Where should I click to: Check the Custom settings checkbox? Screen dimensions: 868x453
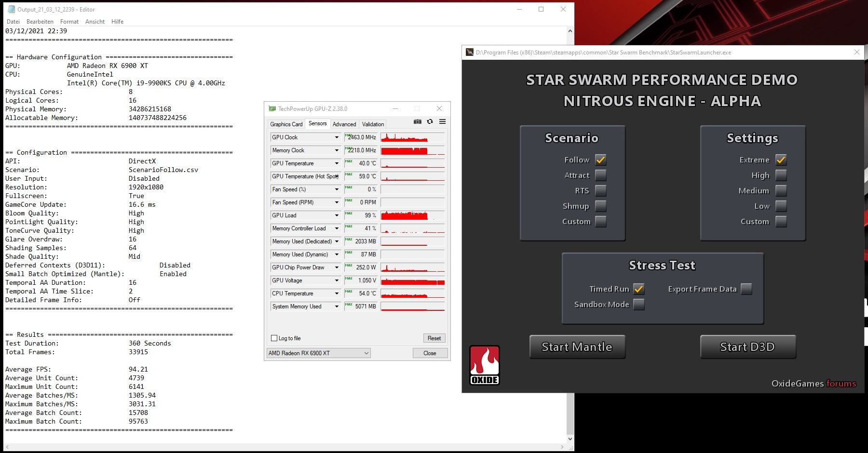pyautogui.click(x=781, y=222)
